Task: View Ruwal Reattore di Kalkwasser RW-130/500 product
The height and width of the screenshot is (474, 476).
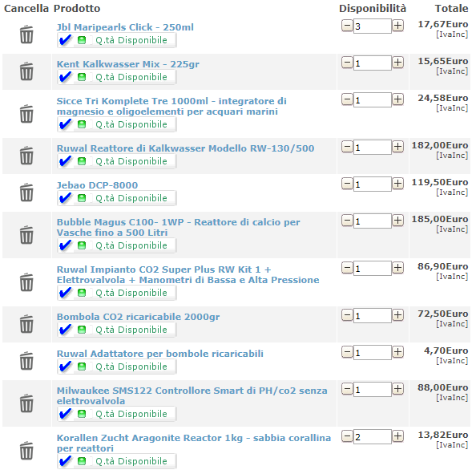Action: click(185, 148)
